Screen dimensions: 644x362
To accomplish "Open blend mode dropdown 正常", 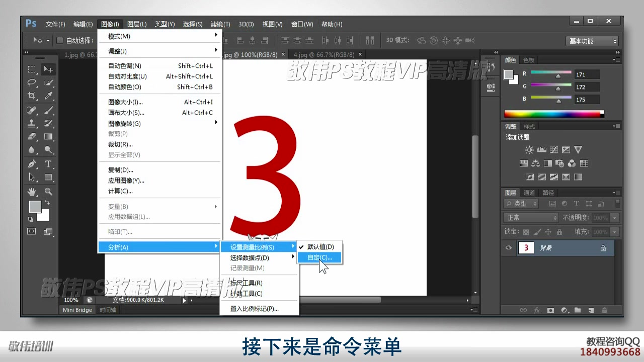I will click(x=531, y=218).
